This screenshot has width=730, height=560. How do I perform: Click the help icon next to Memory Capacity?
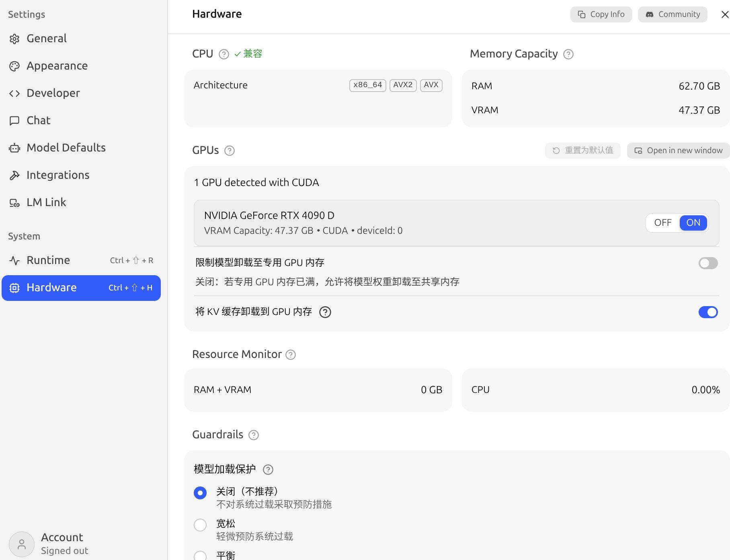(568, 54)
